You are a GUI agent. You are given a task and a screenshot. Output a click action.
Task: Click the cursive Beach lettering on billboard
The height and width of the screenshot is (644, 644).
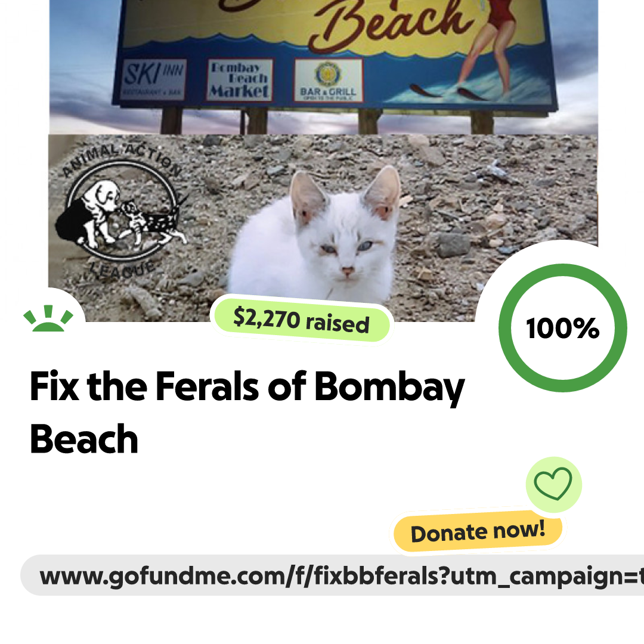[390, 24]
